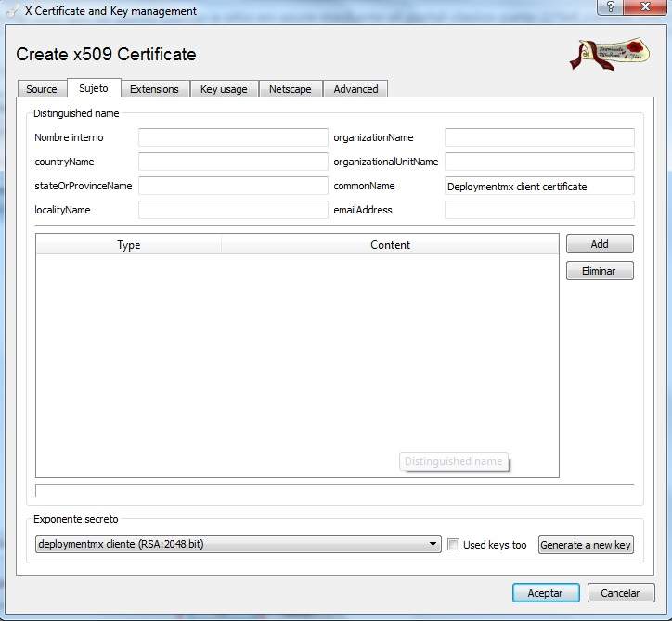Dismiss dialog with Cancelar button
672x621 pixels.
(x=620, y=593)
